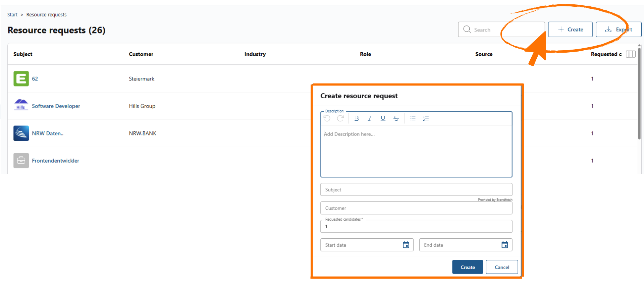
Task: Toggle italic formatting in description
Action: pyautogui.click(x=370, y=118)
